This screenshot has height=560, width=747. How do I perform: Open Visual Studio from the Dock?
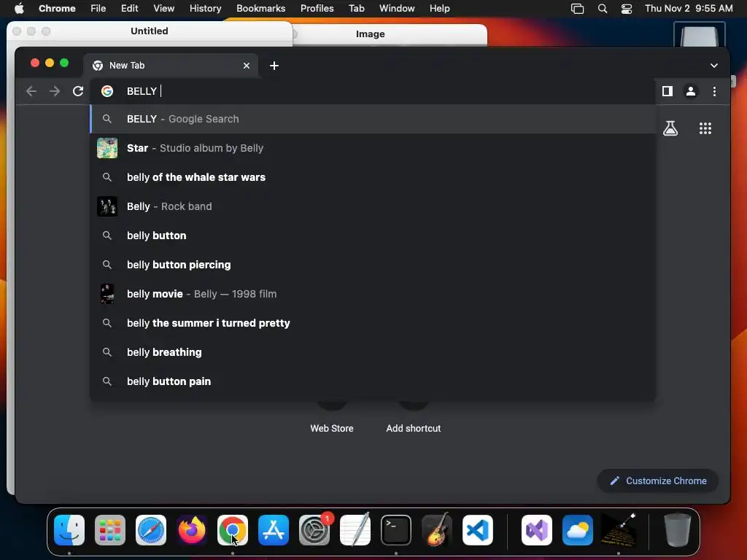(537, 530)
